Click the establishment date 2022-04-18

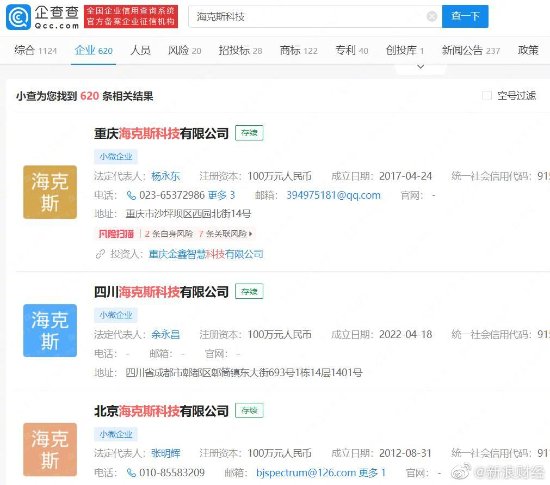click(x=405, y=335)
